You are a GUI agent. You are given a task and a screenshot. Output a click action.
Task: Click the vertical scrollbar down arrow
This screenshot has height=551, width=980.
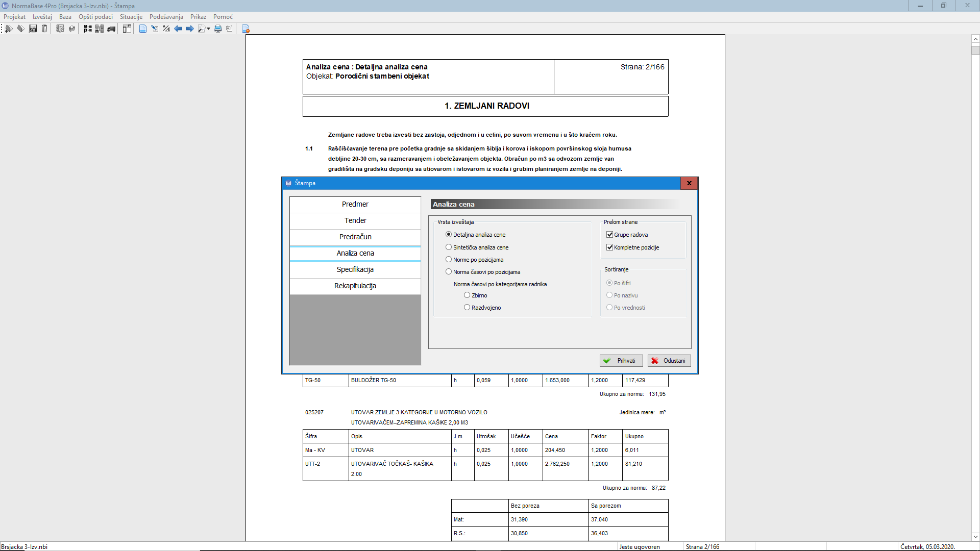(x=975, y=536)
